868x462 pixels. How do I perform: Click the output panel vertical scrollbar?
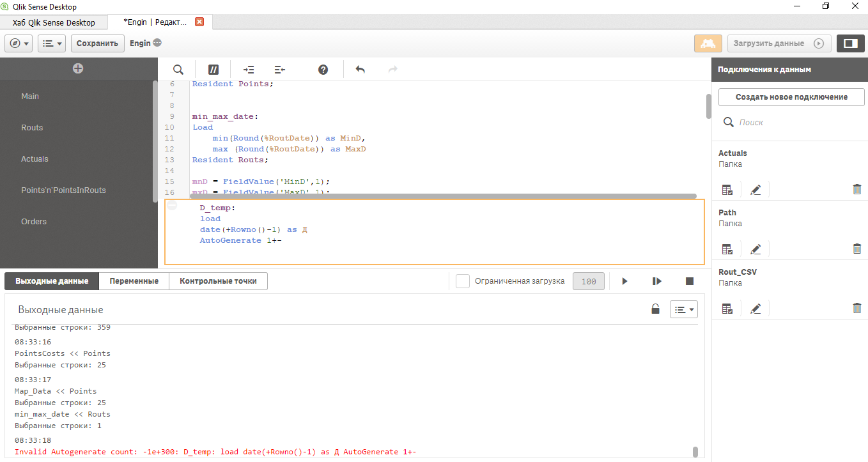click(695, 452)
